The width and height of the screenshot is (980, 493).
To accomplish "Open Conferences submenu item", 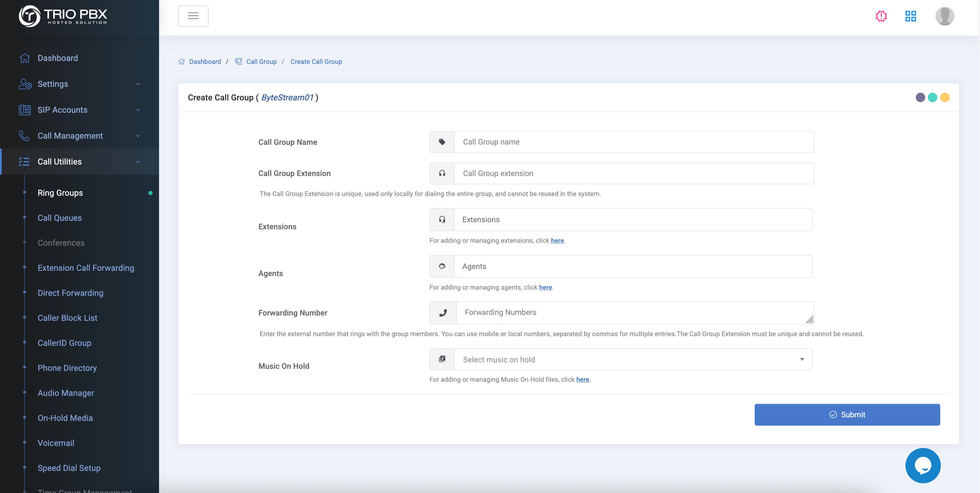I will 61,243.
